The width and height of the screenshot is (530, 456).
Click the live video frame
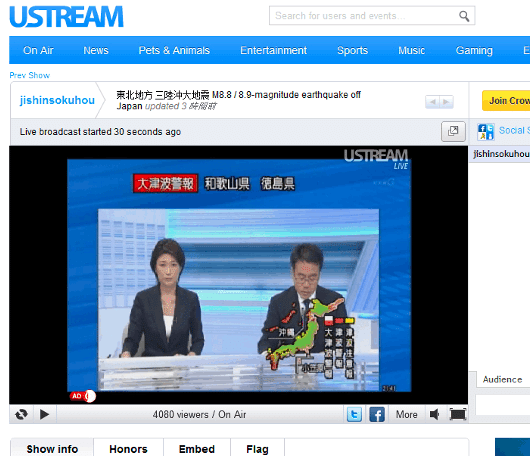click(239, 275)
